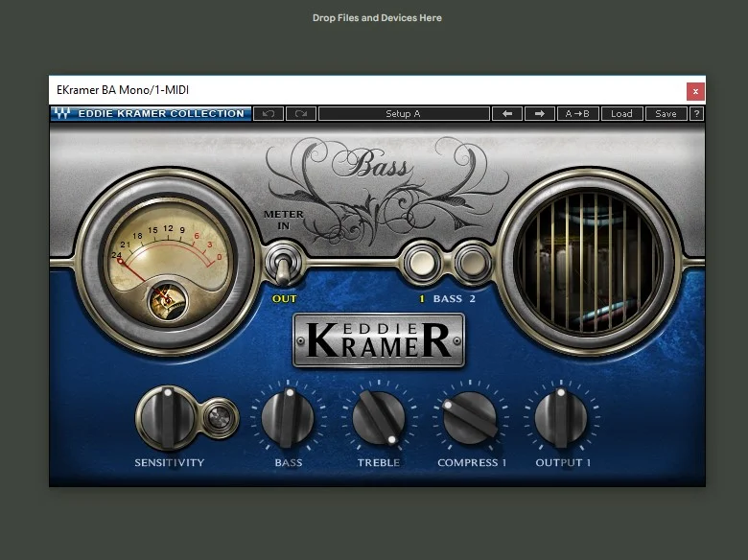This screenshot has height=560, width=748.
Task: Select Bass type 2 button
Action: (x=472, y=263)
